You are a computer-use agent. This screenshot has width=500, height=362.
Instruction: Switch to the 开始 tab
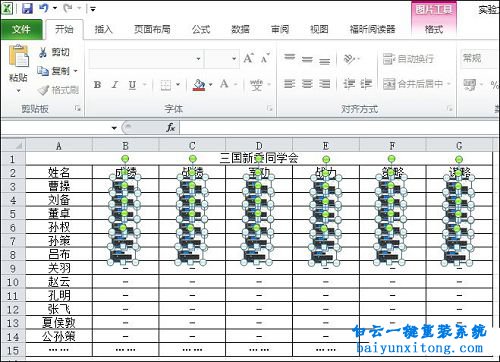(64, 29)
